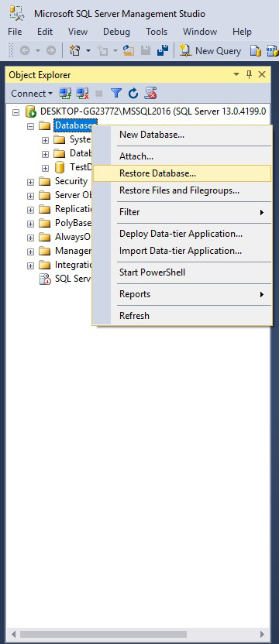
Task: Expand the PolyBase folder
Action: pos(30,224)
